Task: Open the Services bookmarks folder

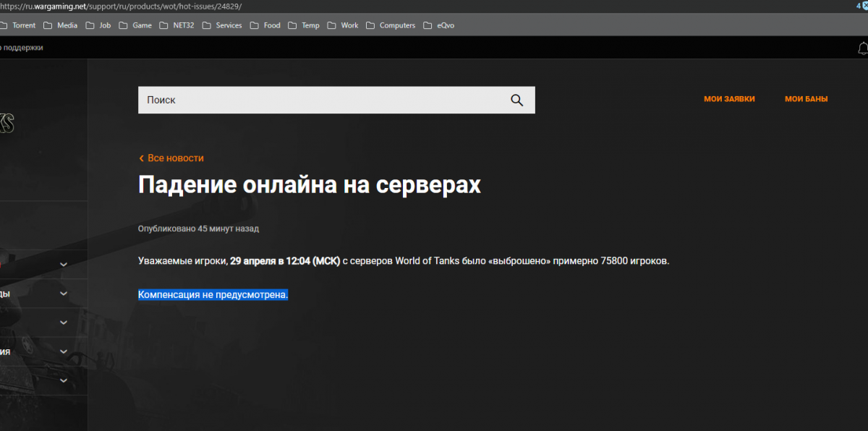Action: (222, 25)
